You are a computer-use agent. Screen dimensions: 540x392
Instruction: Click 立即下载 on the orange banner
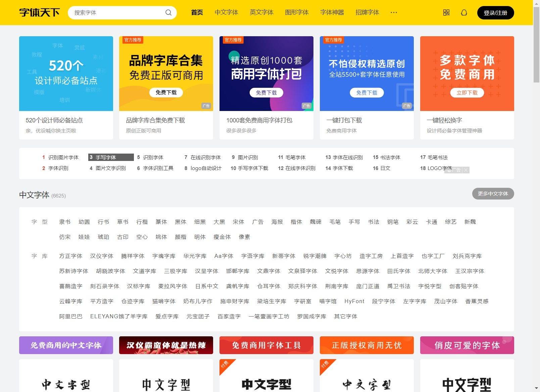click(x=467, y=93)
